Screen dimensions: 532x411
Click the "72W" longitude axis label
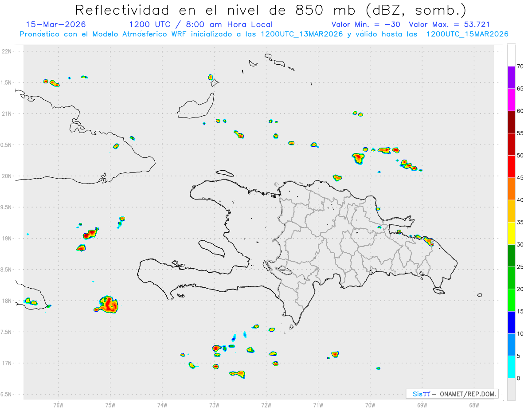(266, 405)
